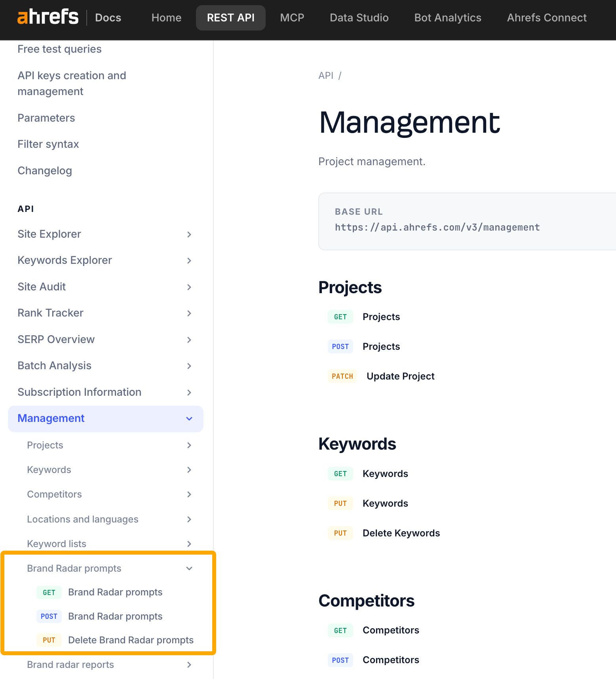Open Locations and languages sidebar item
This screenshot has height=679, width=616.
point(82,519)
